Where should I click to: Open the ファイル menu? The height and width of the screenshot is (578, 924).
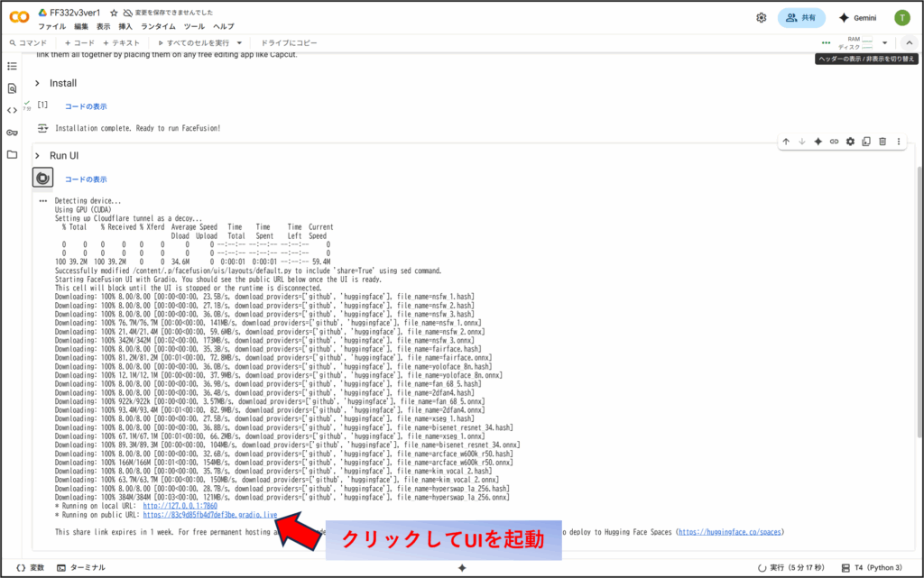51,26
